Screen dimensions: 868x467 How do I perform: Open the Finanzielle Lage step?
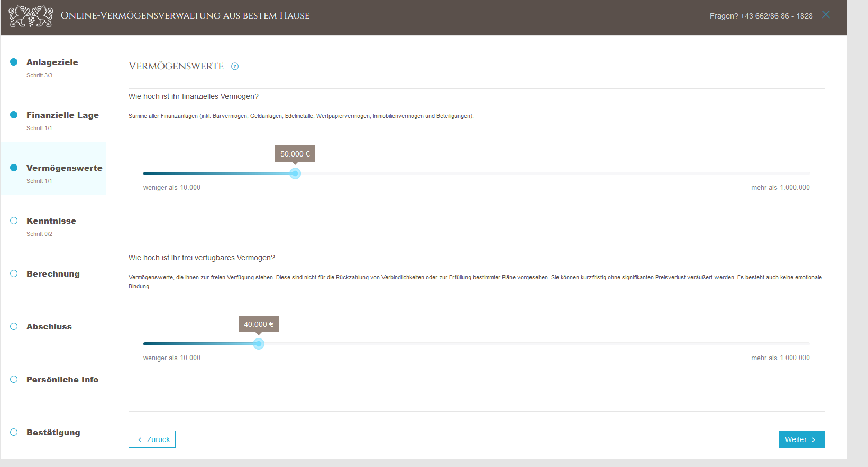tap(62, 115)
